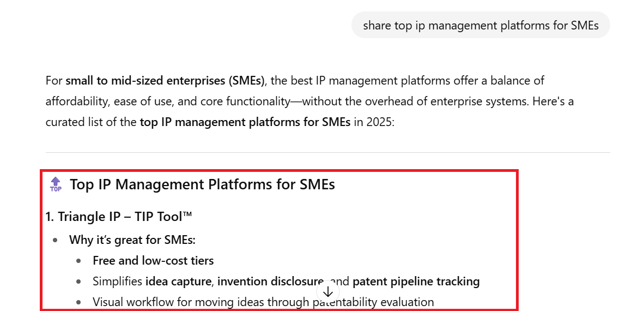Click the 'Visual workflow for moving ideas' line
Screen dimensions: 644x311
tap(263, 302)
